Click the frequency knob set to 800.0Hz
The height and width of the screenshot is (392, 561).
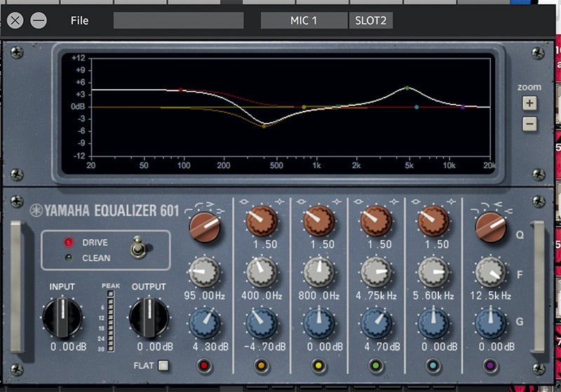319,272
